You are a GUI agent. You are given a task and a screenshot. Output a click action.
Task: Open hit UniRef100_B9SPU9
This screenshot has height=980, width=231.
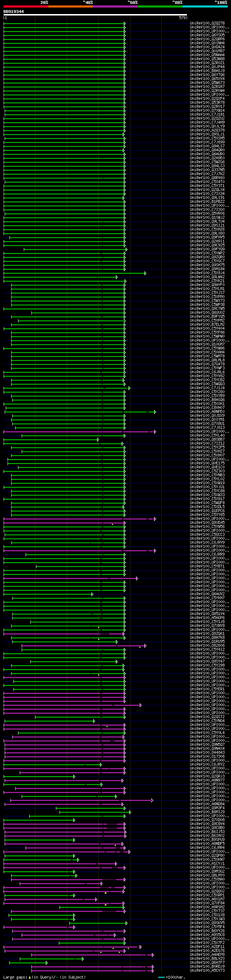click(208, 839)
